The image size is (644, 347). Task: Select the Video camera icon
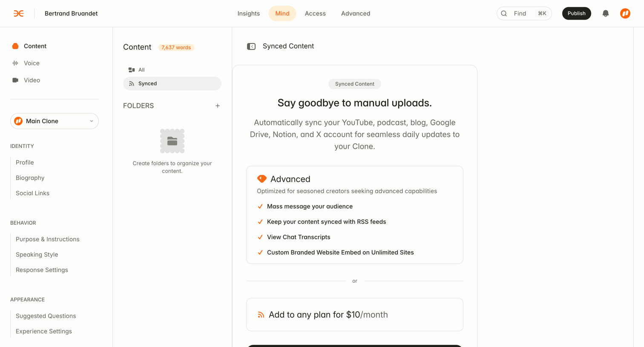[15, 80]
